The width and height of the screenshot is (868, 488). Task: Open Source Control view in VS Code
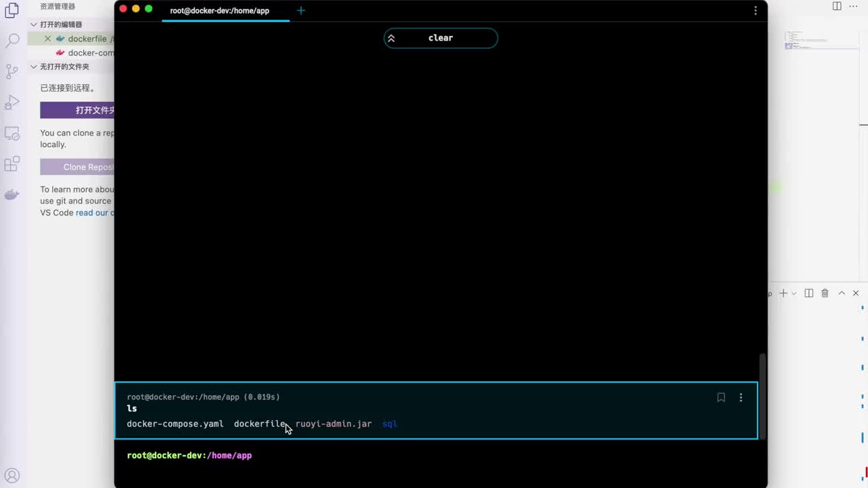[12, 71]
